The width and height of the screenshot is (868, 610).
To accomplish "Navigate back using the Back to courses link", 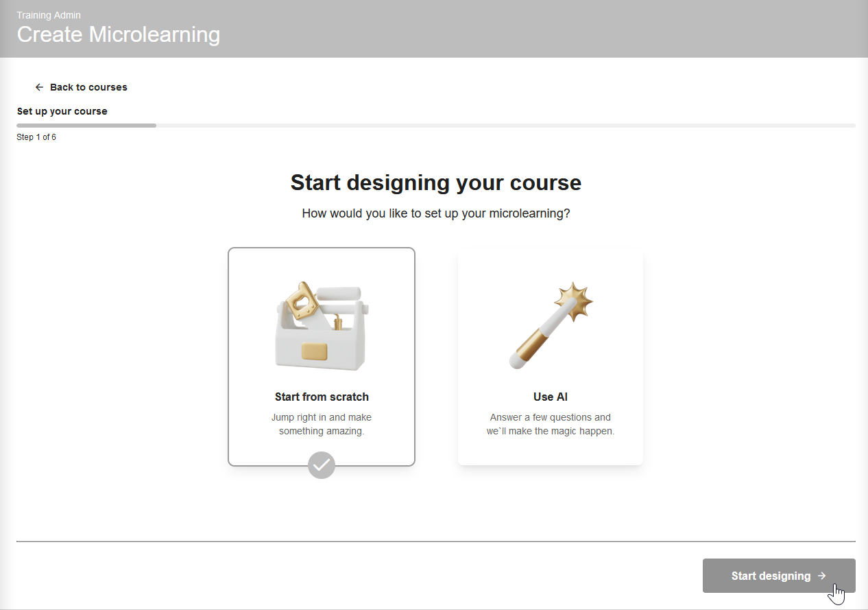I will point(88,87).
